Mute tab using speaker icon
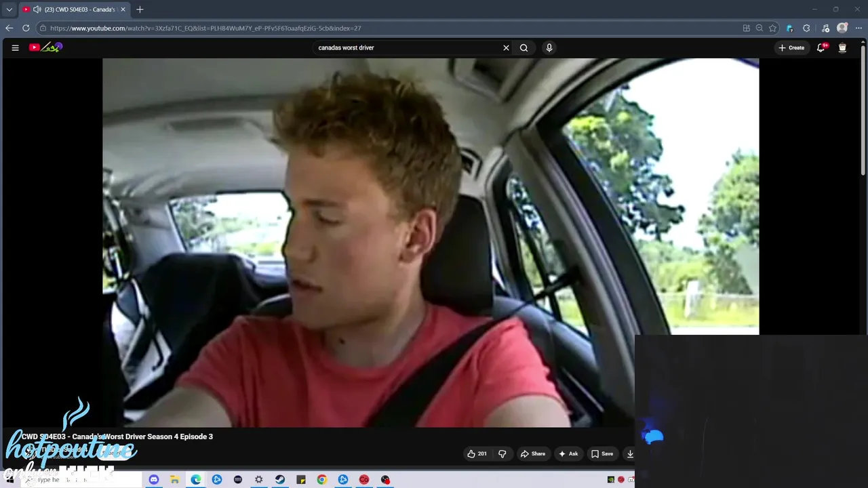This screenshot has width=868, height=488. click(x=37, y=9)
